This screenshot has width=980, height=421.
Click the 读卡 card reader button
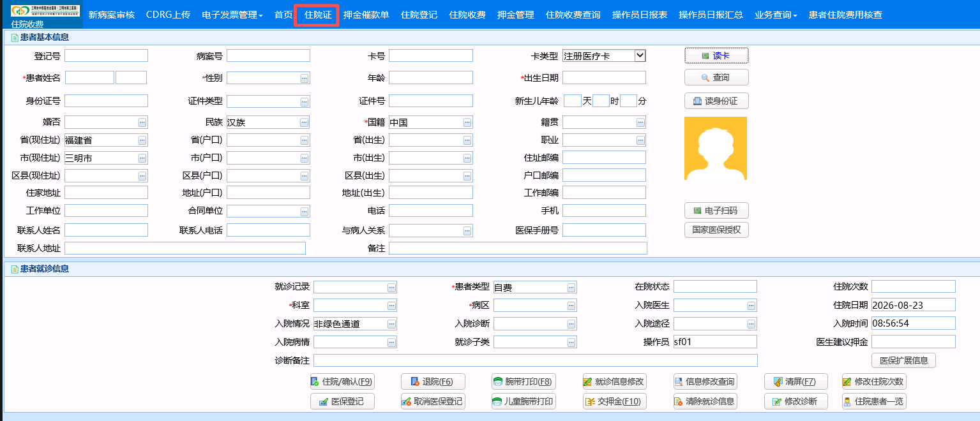pyautogui.click(x=716, y=56)
